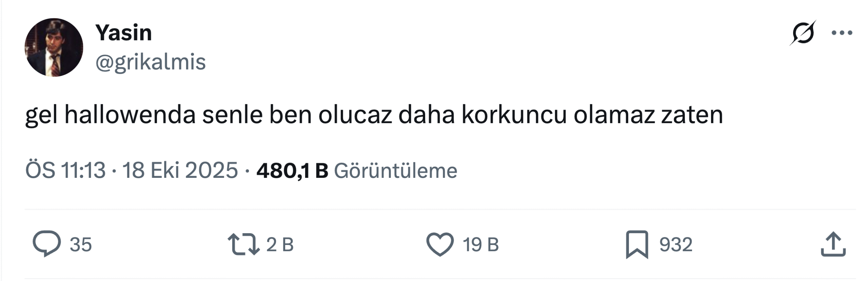Viewport: 868px width, 281px height.
Task: Click the like count 19 B
Action: coord(481,244)
